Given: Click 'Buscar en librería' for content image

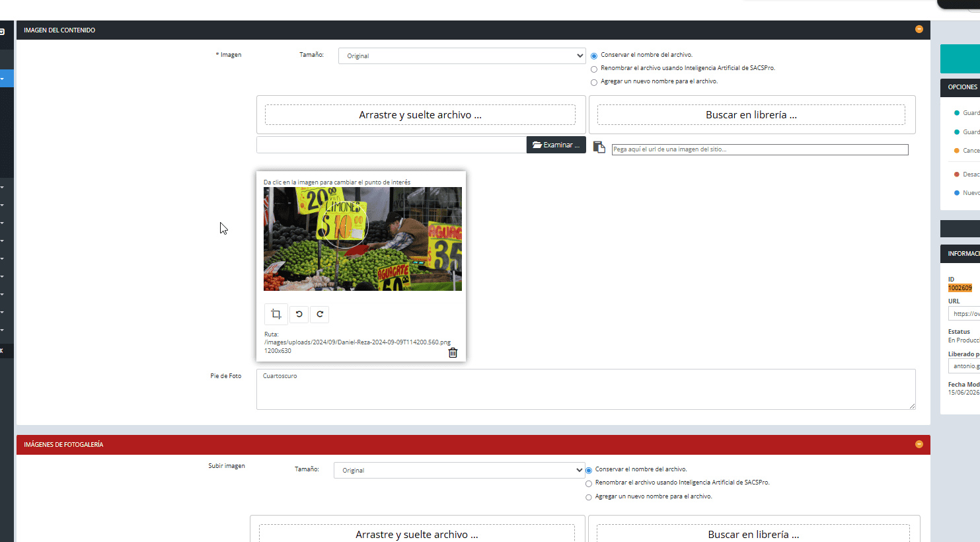Looking at the screenshot, I should pyautogui.click(x=751, y=114).
